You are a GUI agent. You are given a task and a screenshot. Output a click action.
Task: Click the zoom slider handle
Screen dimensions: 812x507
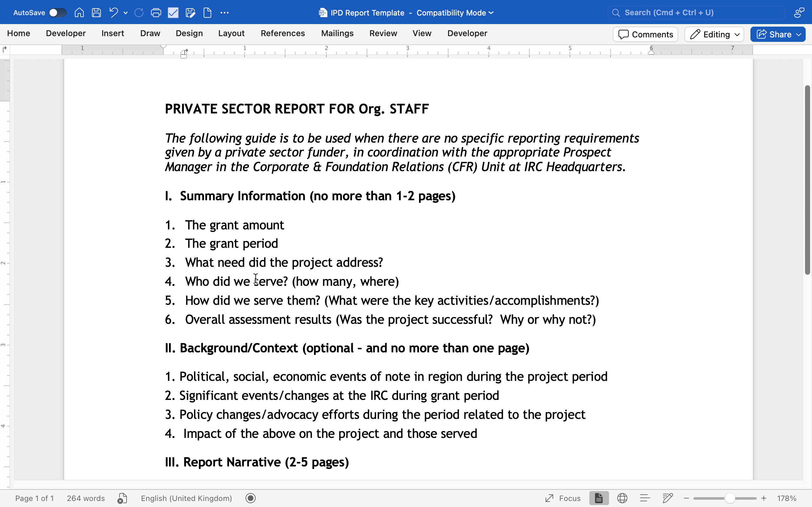tap(730, 498)
